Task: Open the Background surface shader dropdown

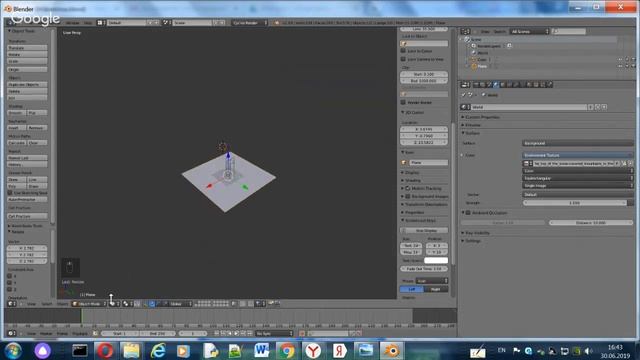Action: pos(578,143)
